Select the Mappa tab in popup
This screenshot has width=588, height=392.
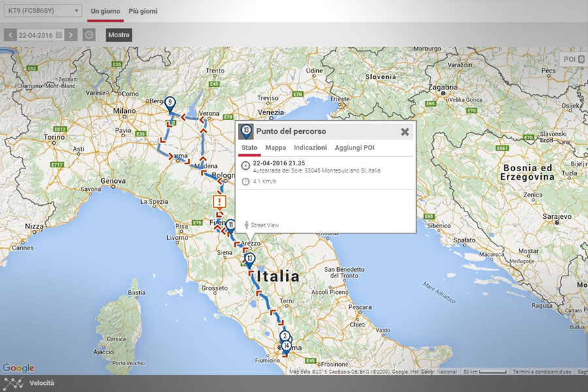click(276, 148)
